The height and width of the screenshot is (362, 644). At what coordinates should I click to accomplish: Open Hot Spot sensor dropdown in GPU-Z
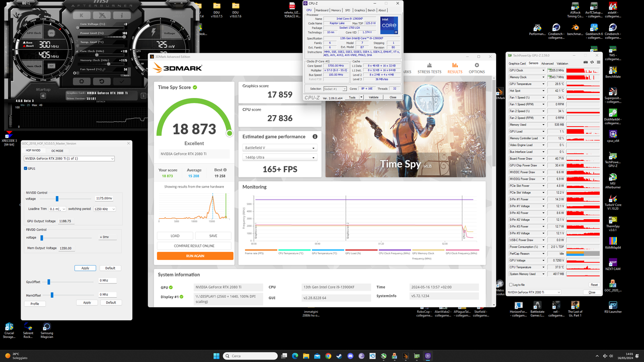coord(543,91)
